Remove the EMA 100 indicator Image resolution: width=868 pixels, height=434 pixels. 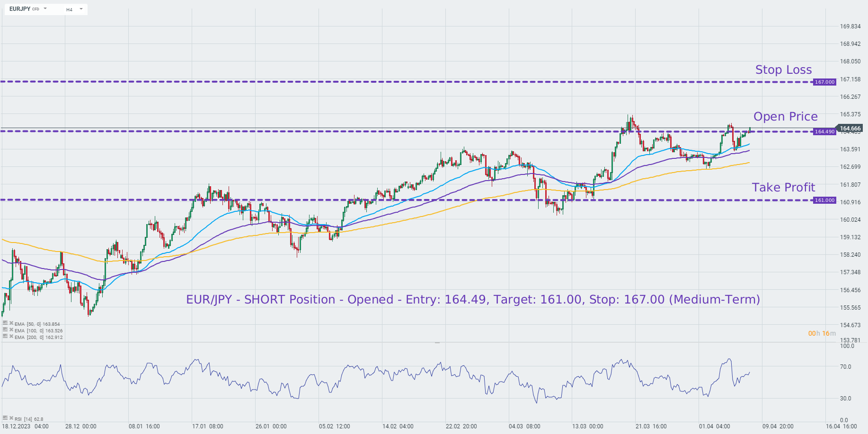pos(11,330)
